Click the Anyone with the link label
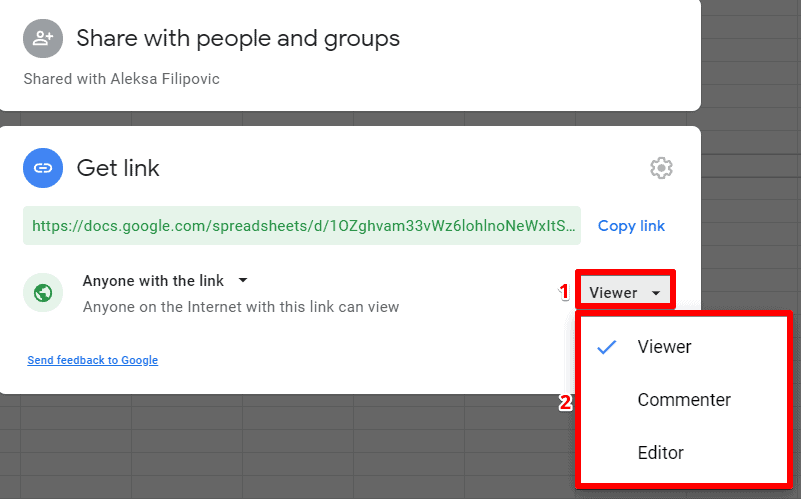This screenshot has height=499, width=801. 153,281
